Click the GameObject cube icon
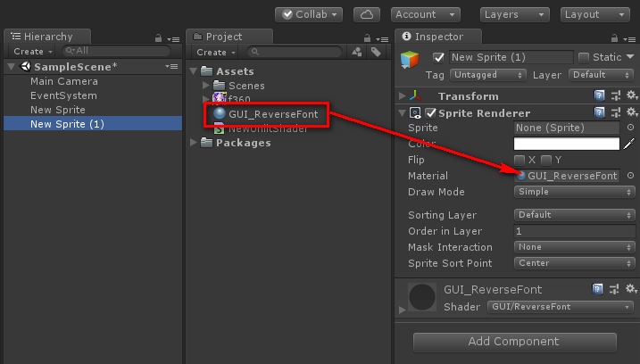 click(x=410, y=60)
